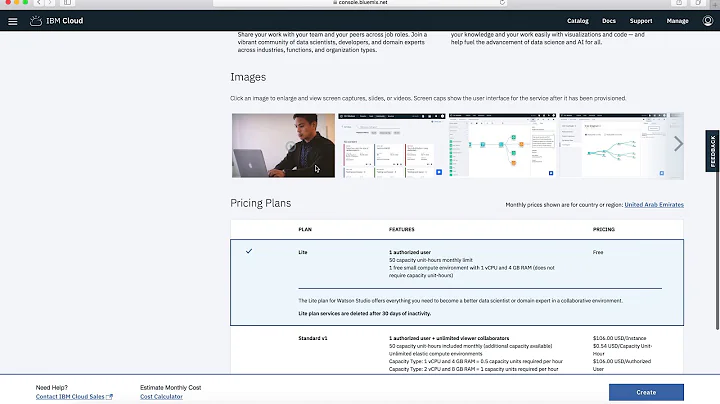Click the browser address bar
This screenshot has height=404, width=720.
[360, 3]
